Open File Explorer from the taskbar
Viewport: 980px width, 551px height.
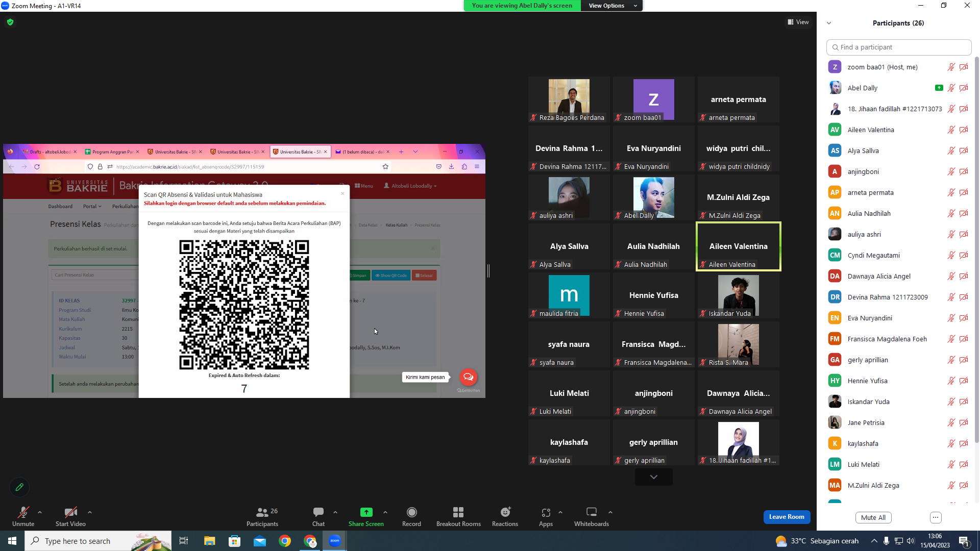pos(209,541)
